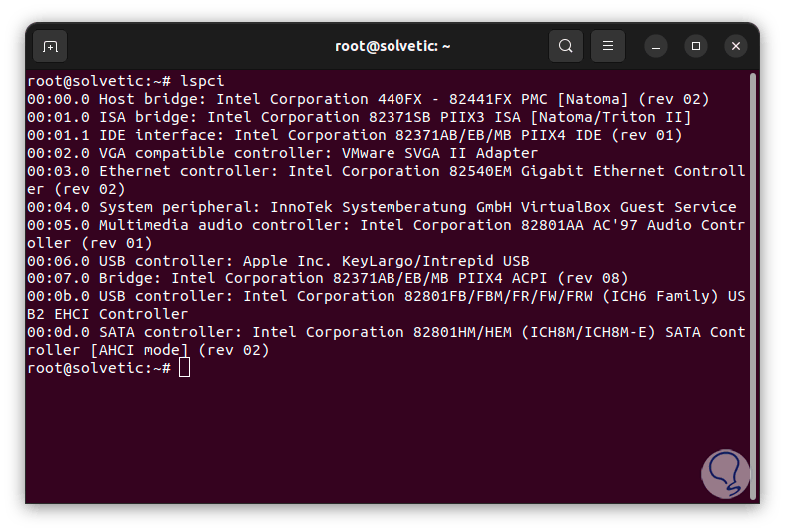
Task: Click the ISA bridge output line
Action: [x=360, y=117]
